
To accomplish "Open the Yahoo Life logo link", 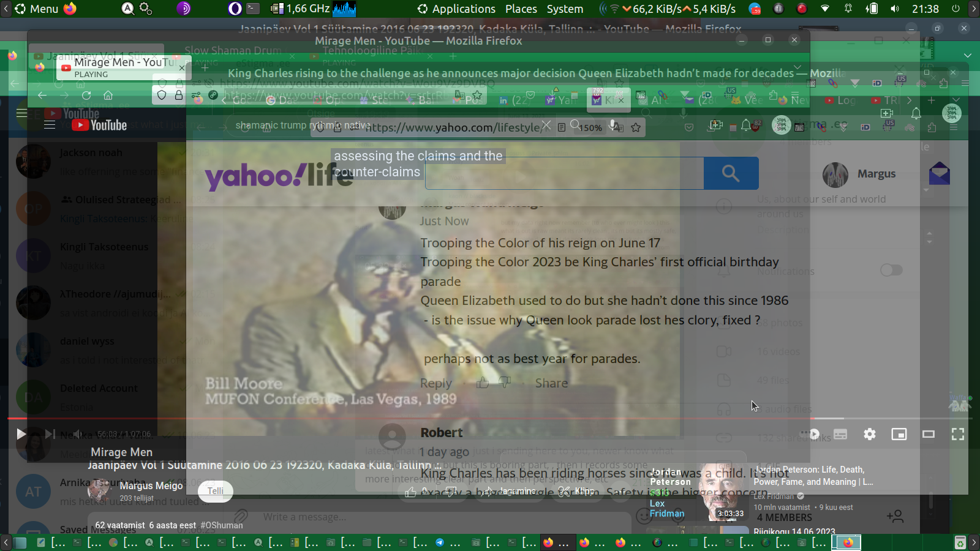I will (x=279, y=177).
